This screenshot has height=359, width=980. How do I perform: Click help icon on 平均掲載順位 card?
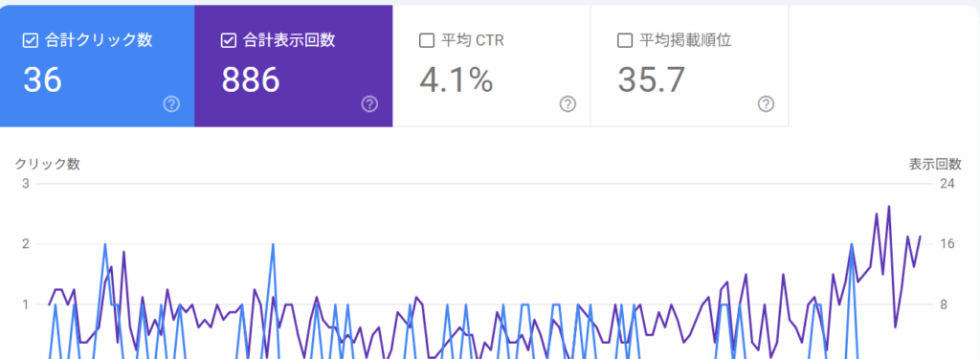tap(766, 104)
